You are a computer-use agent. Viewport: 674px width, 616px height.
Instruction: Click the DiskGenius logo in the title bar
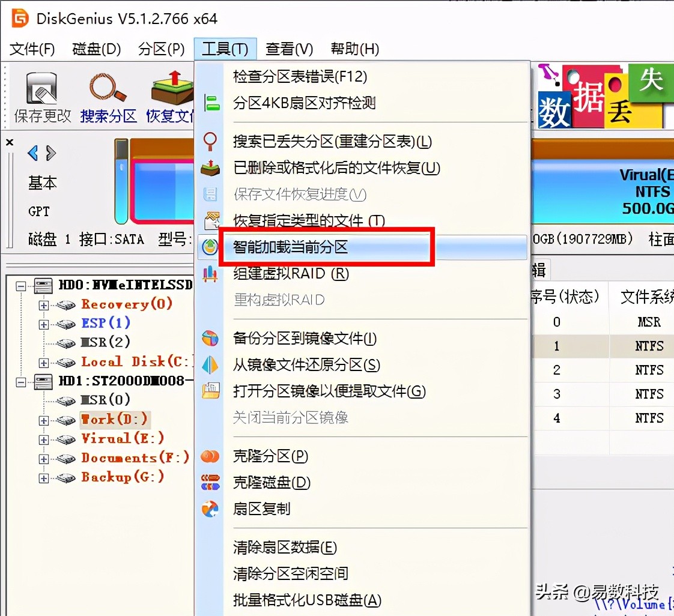[x=18, y=18]
